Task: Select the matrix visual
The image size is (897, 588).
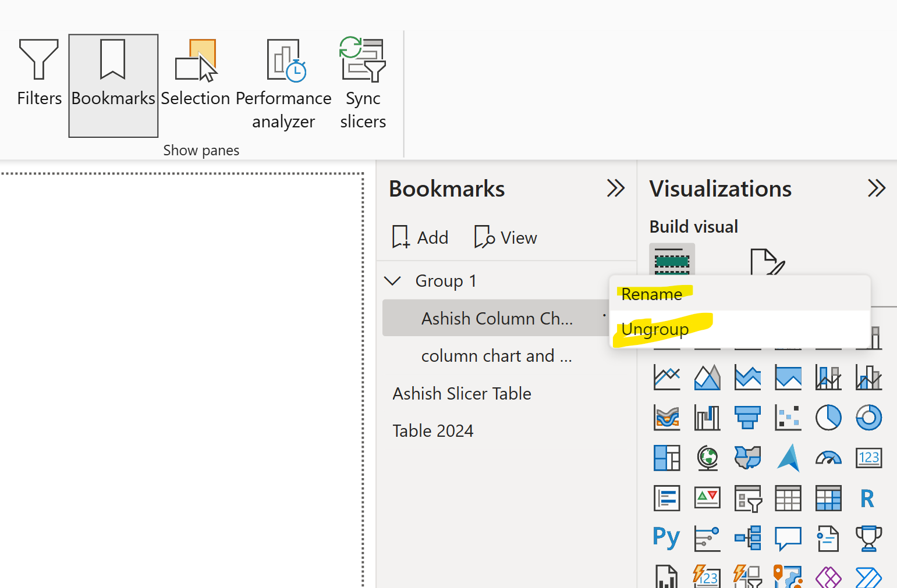Action: [829, 498]
